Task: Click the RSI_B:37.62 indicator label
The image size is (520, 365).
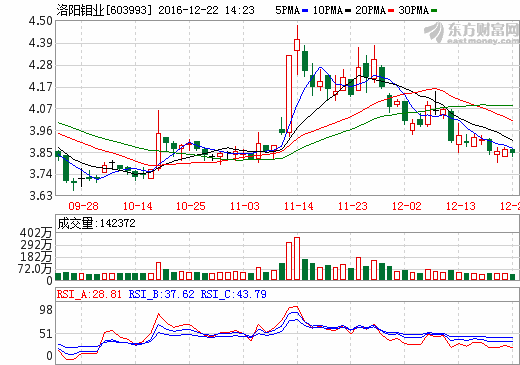Action: [161, 294]
